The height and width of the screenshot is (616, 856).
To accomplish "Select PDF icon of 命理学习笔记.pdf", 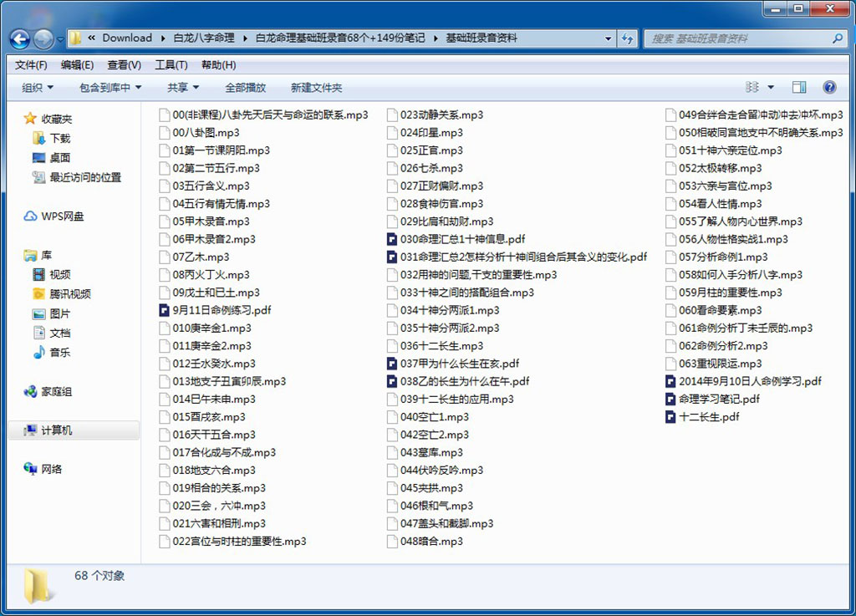I will click(670, 400).
